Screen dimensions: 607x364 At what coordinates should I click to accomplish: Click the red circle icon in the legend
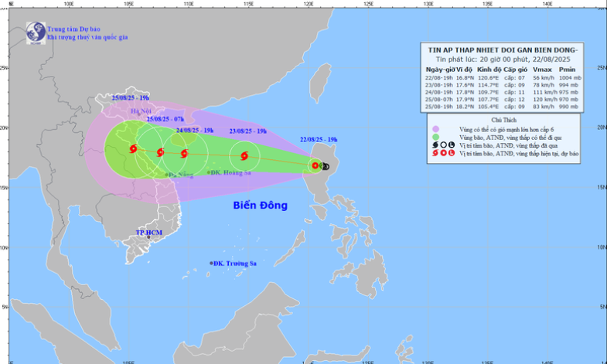443,153
